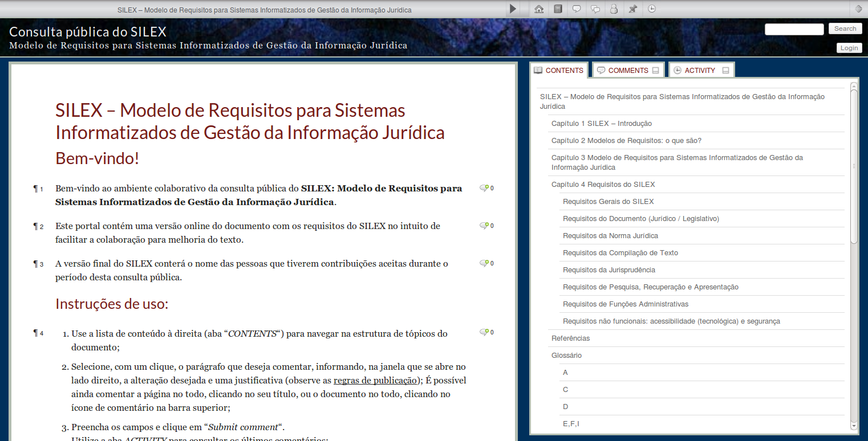Minimize the COMMENTS tab panel
The height and width of the screenshot is (441, 868).
[656, 71]
